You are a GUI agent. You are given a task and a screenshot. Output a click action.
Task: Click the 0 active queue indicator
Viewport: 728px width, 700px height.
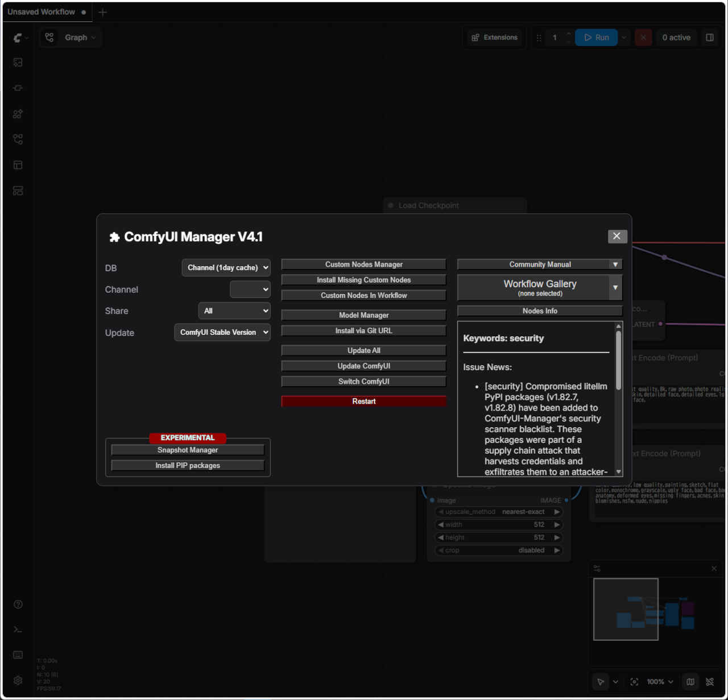[x=676, y=38]
